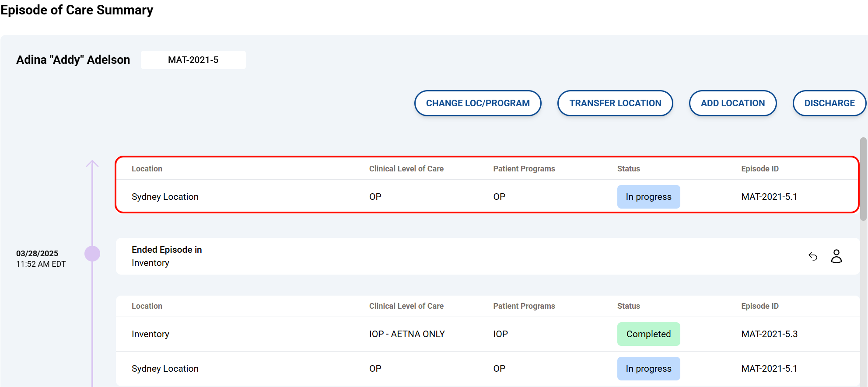Select the purple timeline marker for 03/28/2025
Image resolution: width=868 pixels, height=387 pixels.
(x=92, y=254)
